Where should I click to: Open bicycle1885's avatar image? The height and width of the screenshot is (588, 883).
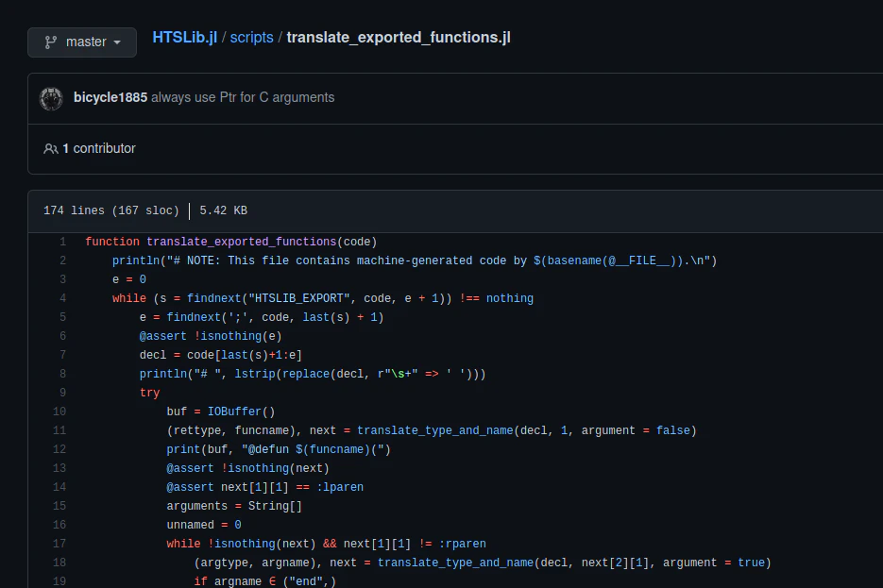(51, 98)
